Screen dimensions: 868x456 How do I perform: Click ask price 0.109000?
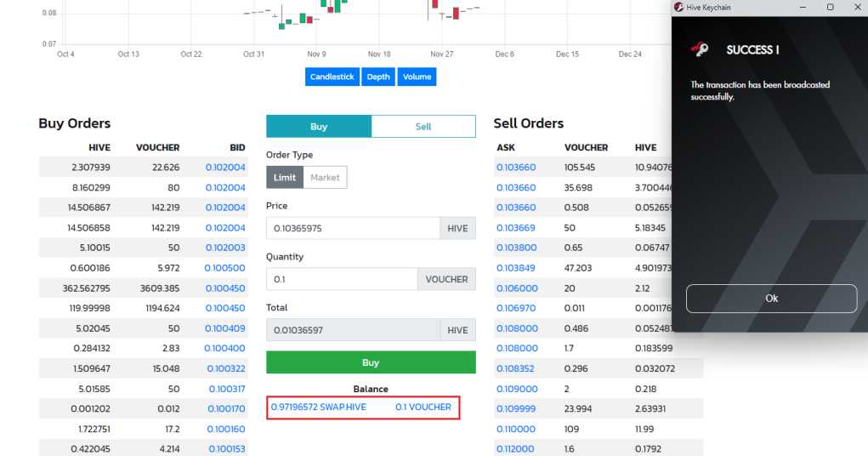(x=517, y=389)
